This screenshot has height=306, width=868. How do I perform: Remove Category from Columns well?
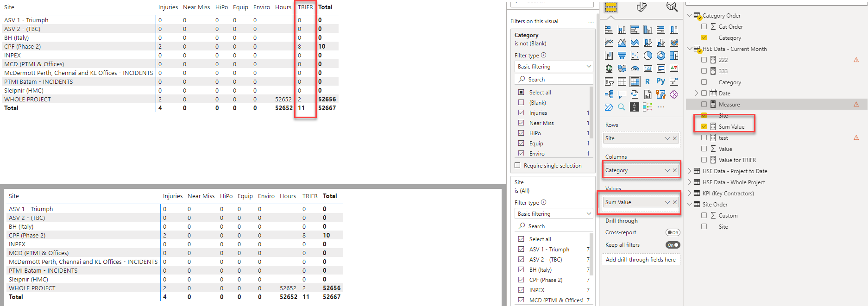675,170
